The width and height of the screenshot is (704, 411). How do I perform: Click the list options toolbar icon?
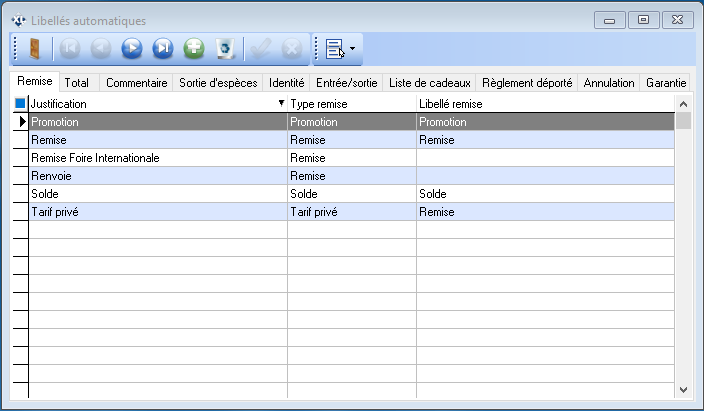(x=334, y=48)
